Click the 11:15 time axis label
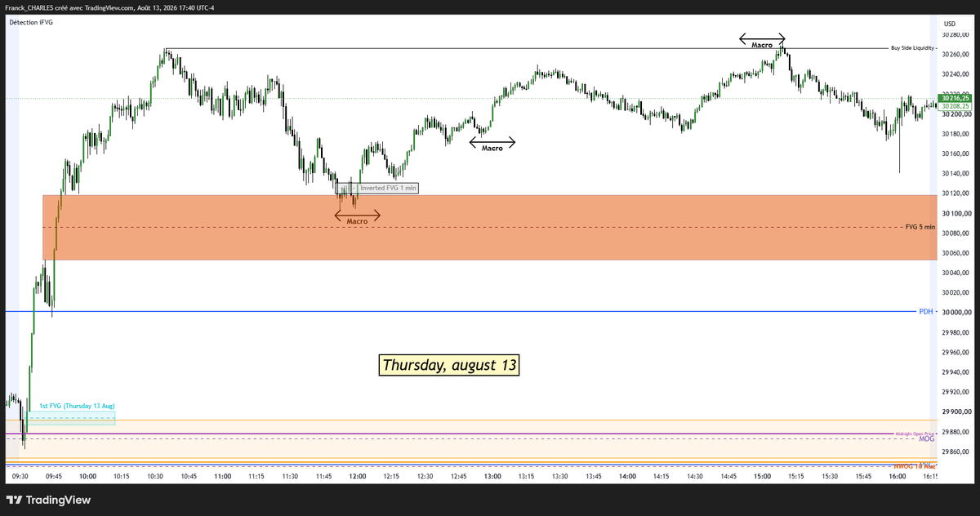 [x=256, y=475]
